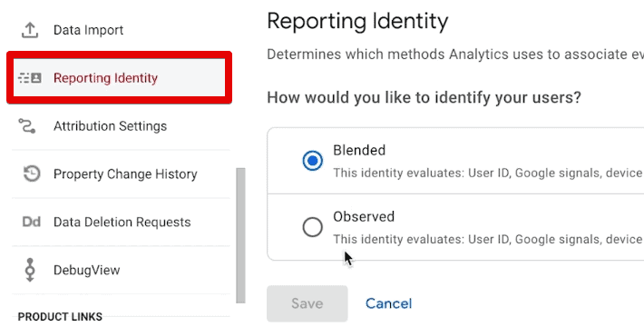Open Data Deletion Requests
The width and height of the screenshot is (644, 327).
121,223
